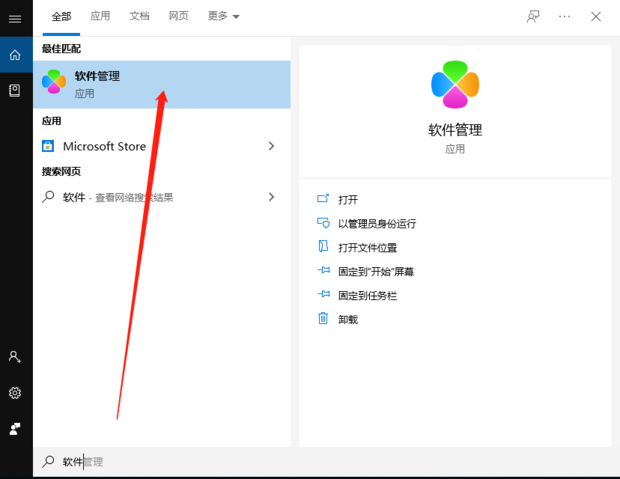Viewport: 620px width, 479px height.
Task: Open the Settings gear icon
Action: (15, 393)
